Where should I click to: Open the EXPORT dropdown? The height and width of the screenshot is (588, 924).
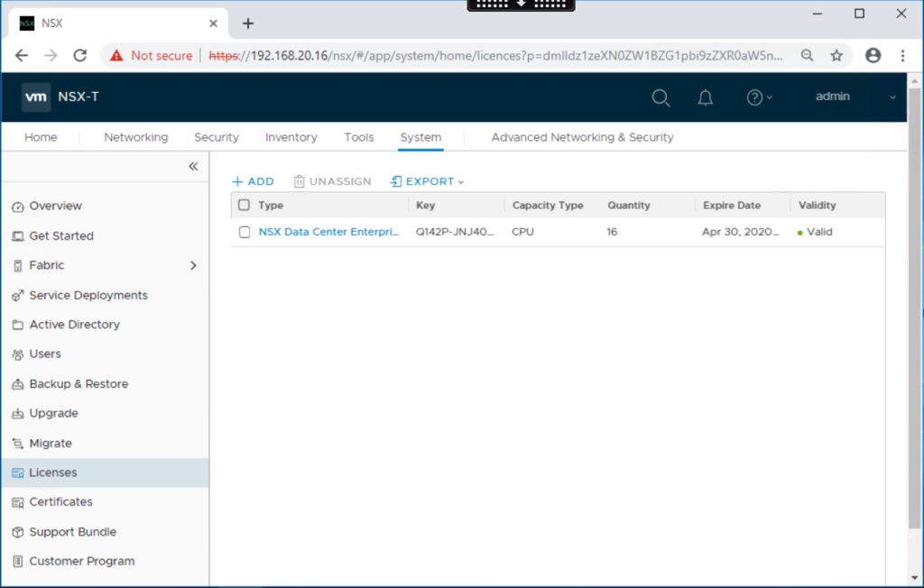pyautogui.click(x=427, y=181)
